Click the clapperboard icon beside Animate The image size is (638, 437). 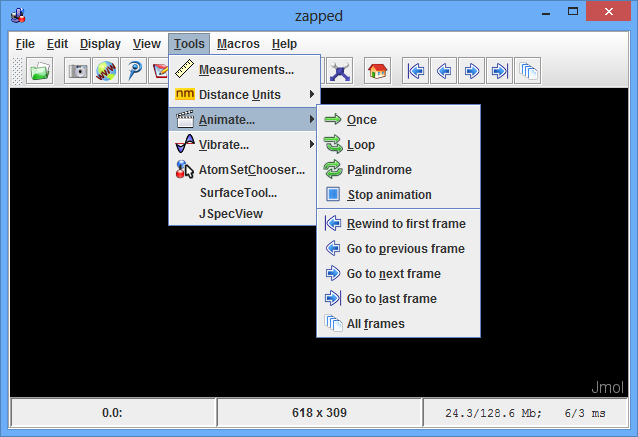point(185,119)
